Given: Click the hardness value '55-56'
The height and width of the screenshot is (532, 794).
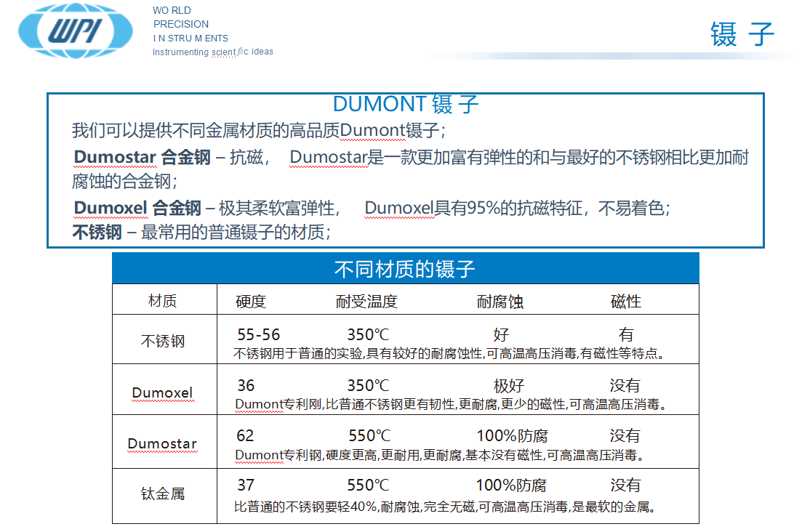Looking at the screenshot, I should pos(259,334).
